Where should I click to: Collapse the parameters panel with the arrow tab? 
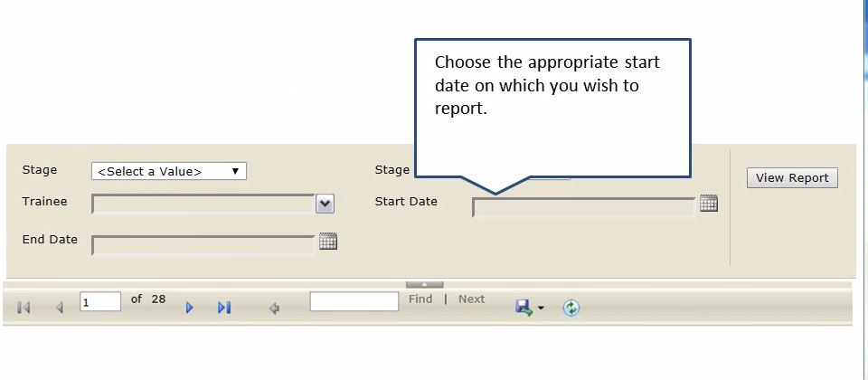pos(425,285)
